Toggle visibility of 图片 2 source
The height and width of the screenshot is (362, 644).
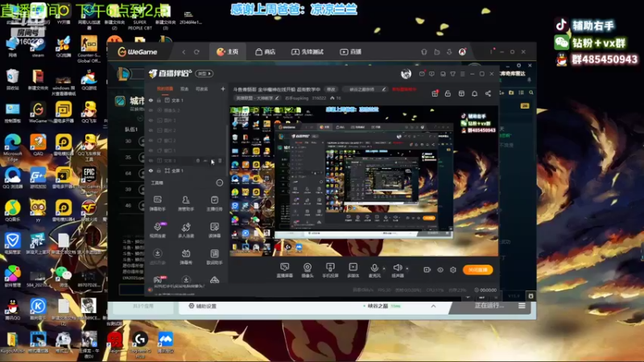151,130
